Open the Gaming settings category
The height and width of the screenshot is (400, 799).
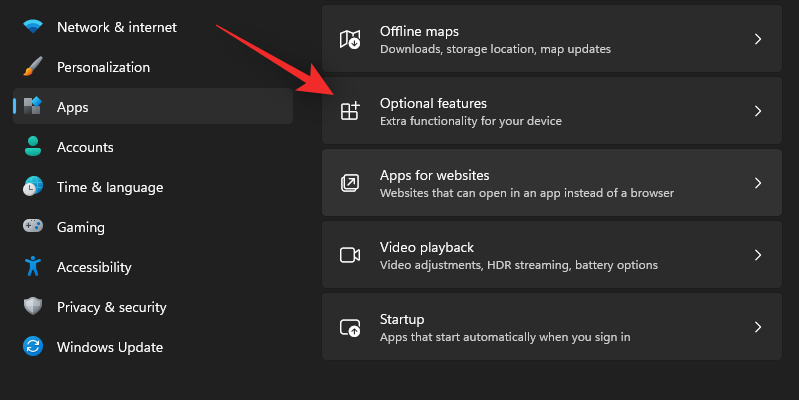[80, 227]
